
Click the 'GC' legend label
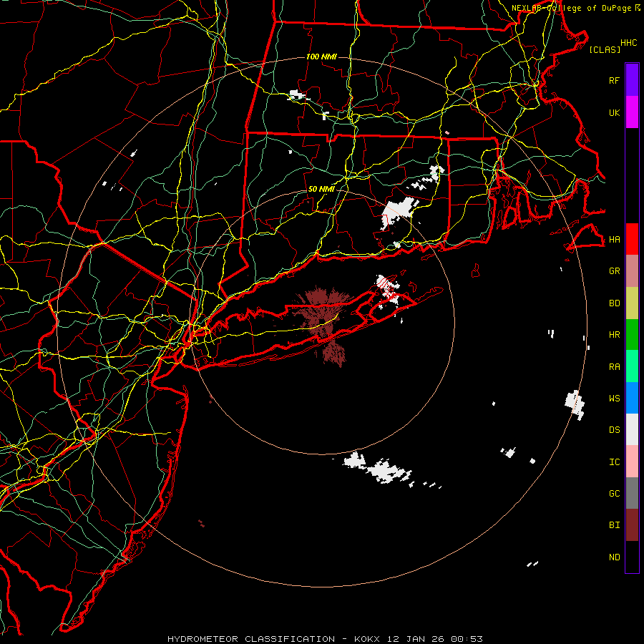point(614,494)
